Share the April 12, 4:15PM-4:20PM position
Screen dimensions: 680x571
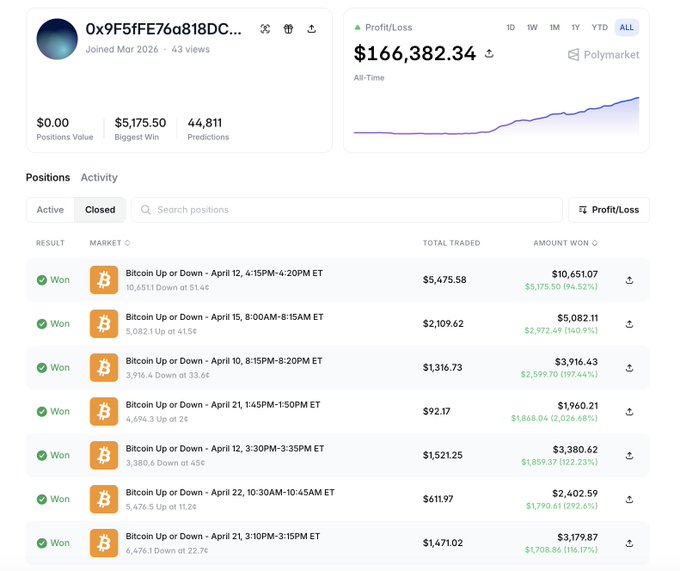click(x=630, y=280)
